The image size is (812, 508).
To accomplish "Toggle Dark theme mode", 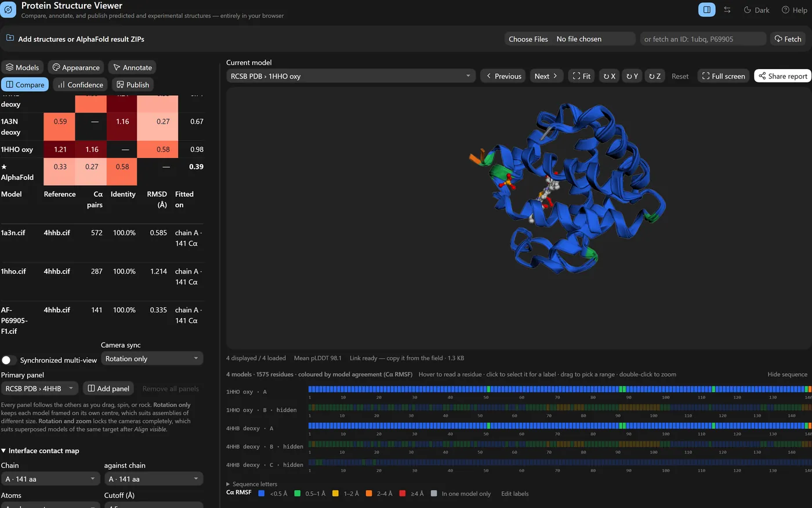I will pos(757,10).
